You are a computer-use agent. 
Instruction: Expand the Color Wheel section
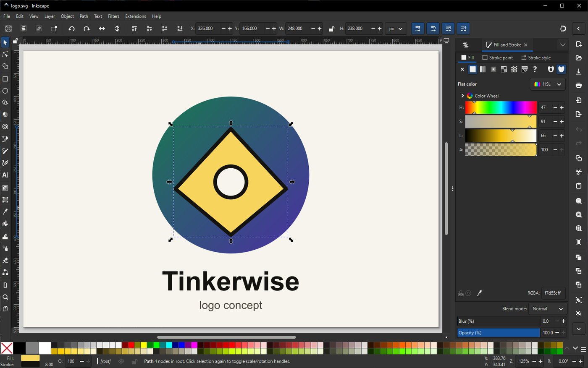point(462,96)
